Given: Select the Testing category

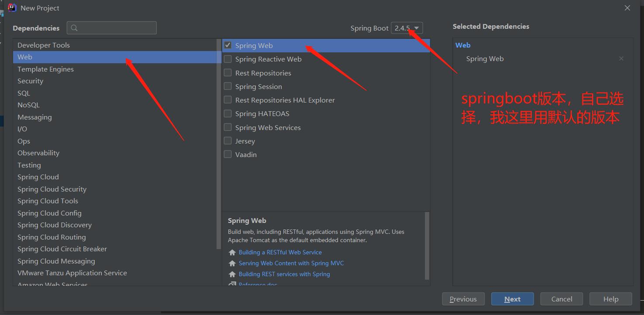Looking at the screenshot, I should point(116,165).
